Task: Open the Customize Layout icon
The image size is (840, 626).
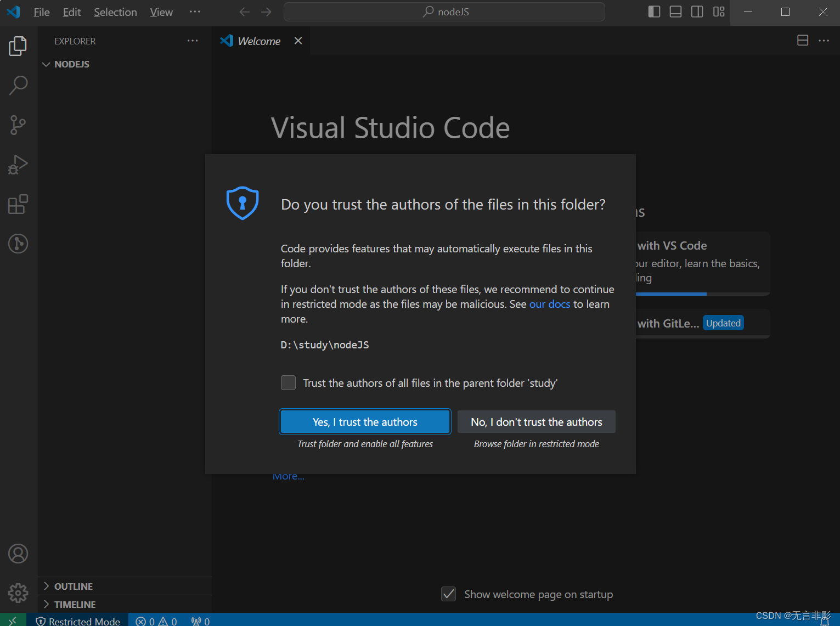Action: [x=719, y=12]
